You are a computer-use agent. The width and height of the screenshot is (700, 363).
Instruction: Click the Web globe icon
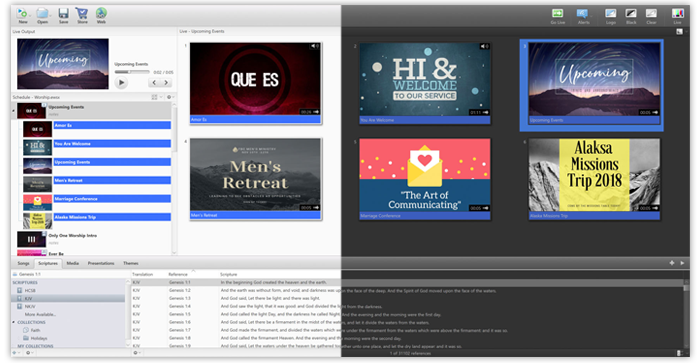tap(101, 13)
